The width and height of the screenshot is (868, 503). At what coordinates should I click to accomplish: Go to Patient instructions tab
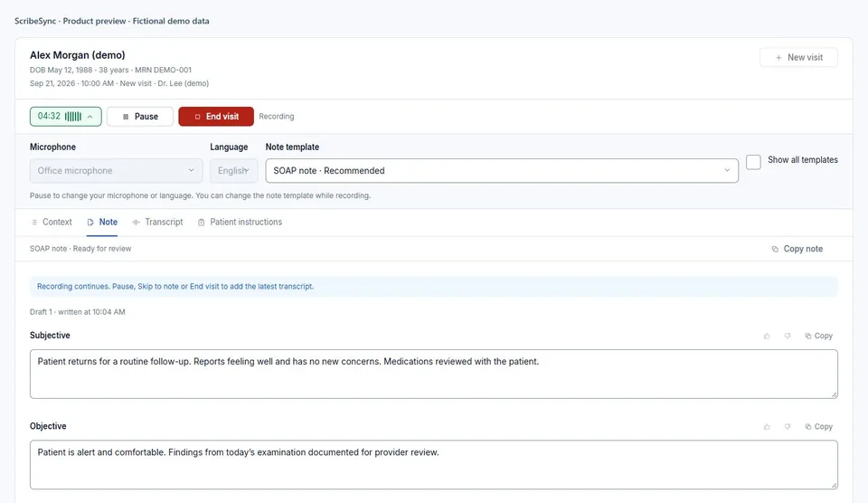click(240, 223)
